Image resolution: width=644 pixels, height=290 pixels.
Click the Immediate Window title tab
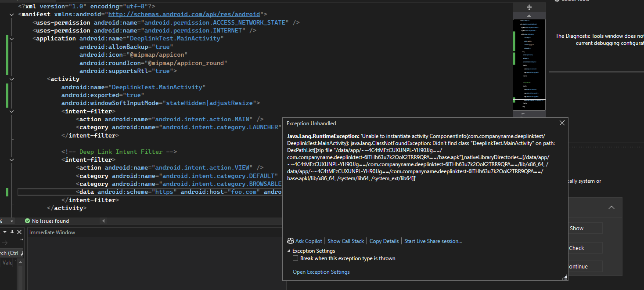(x=52, y=232)
